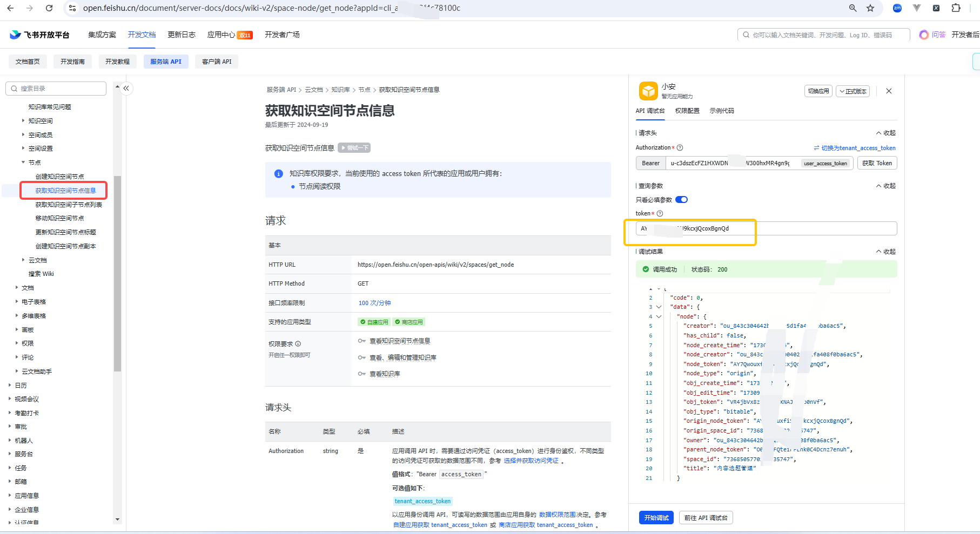Expand the 多维表格 tree item
980x534 pixels.
[16, 315]
